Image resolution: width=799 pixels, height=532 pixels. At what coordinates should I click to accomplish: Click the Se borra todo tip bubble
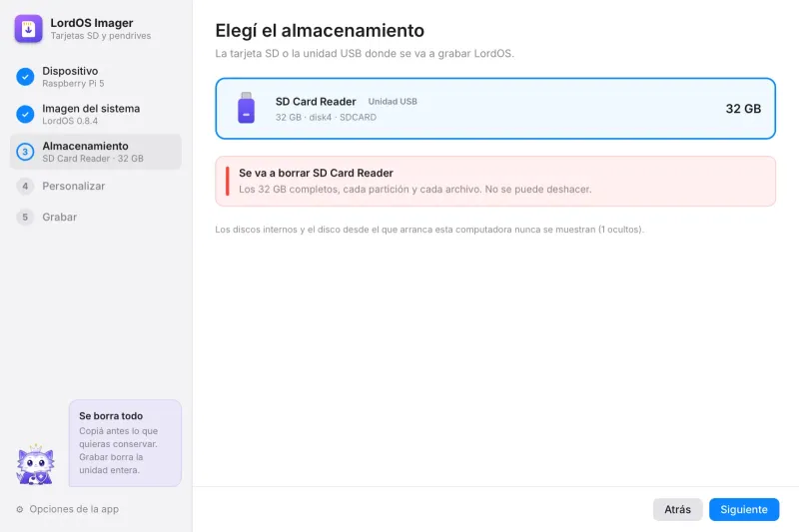click(x=125, y=443)
